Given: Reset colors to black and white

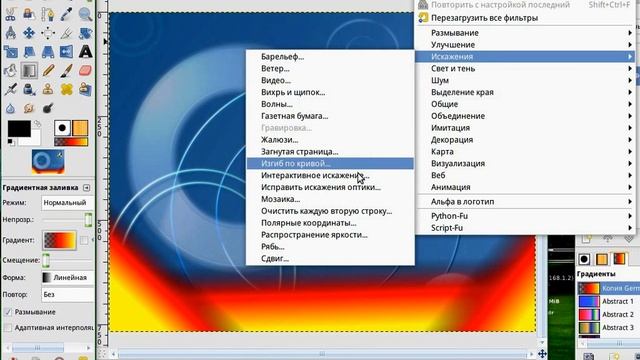Looking at the screenshot, I should coord(11,142).
